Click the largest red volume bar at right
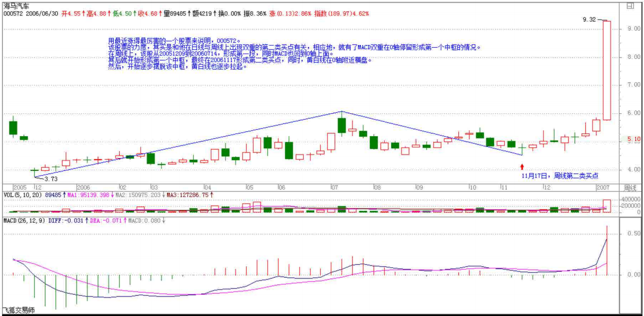The height and width of the screenshot is (316, 644). [607, 206]
